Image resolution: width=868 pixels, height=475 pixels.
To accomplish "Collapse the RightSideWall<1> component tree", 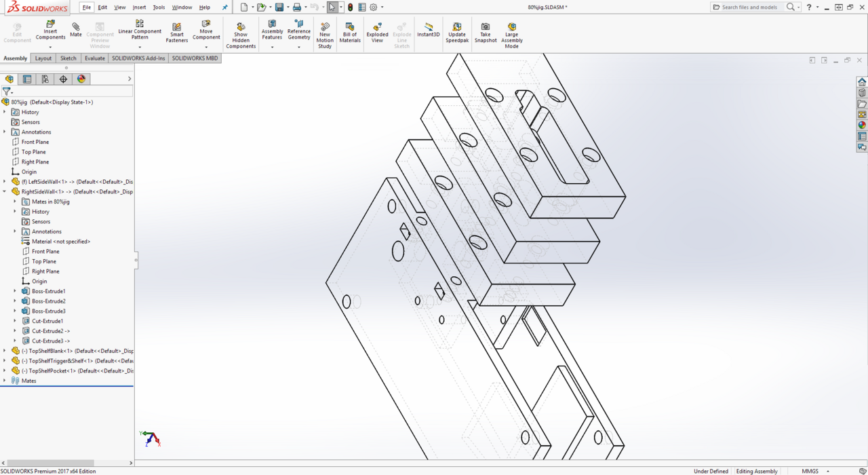I will tap(5, 192).
